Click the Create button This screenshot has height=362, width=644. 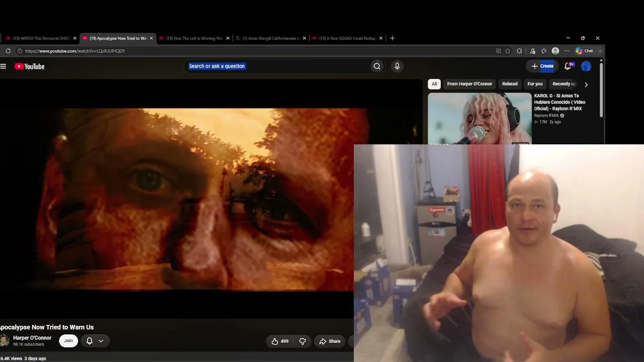pyautogui.click(x=542, y=66)
